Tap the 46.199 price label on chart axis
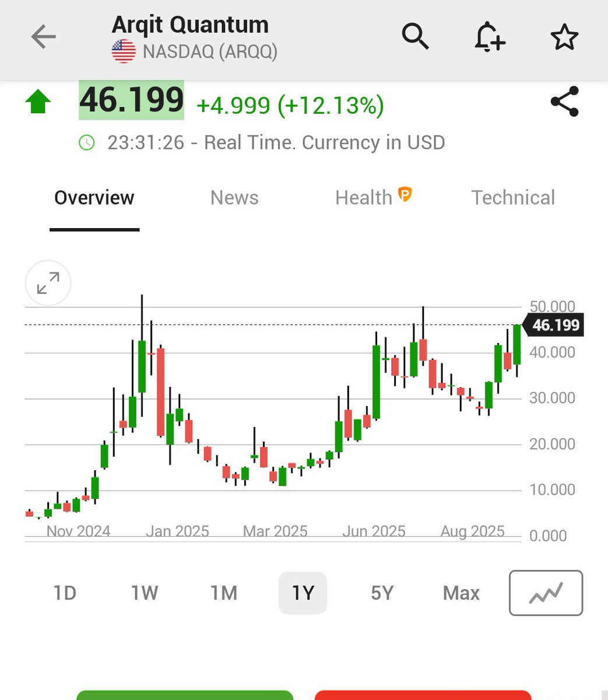The width and height of the screenshot is (608, 700). [x=554, y=325]
